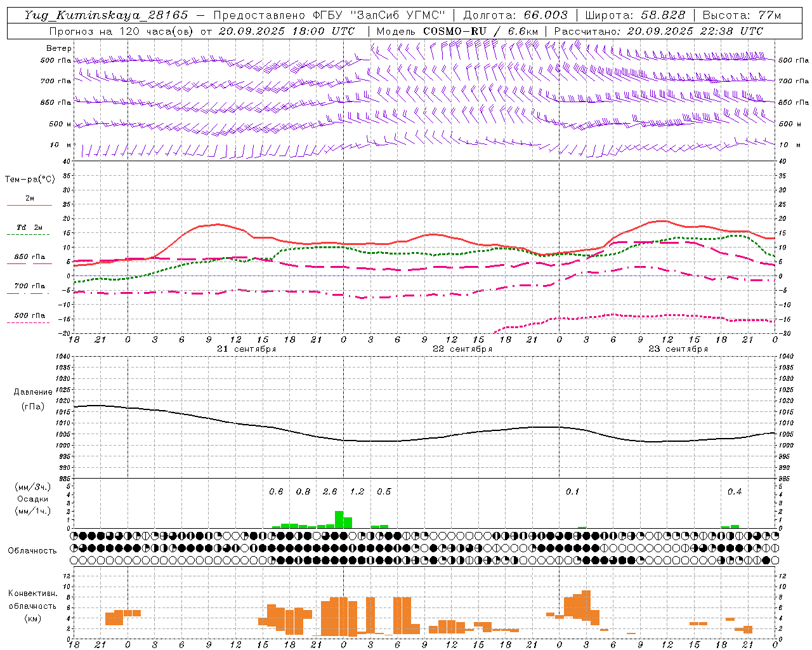Click the tallest green precipitation bar
This screenshot has height=650, width=812.
tap(339, 519)
